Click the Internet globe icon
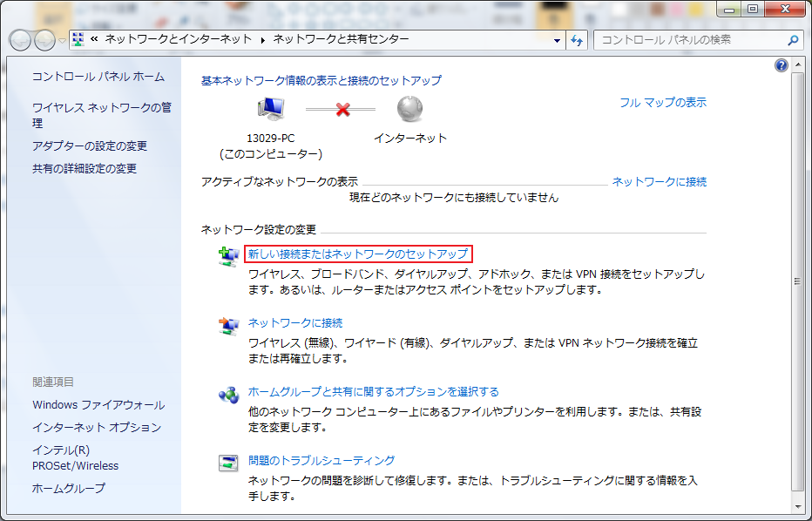812x521 pixels. click(409, 109)
